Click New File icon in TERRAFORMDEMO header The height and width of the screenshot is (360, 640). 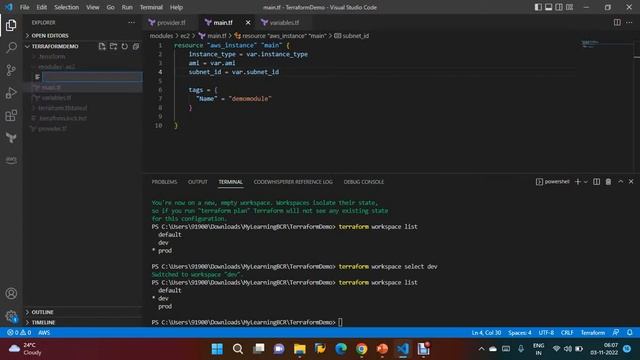[102, 47]
